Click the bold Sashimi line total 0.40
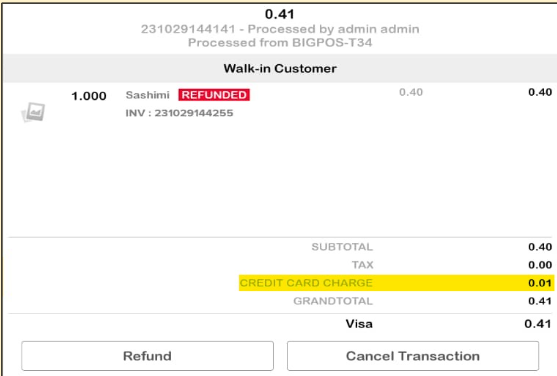Viewport: 557px width, 376px height. point(540,92)
